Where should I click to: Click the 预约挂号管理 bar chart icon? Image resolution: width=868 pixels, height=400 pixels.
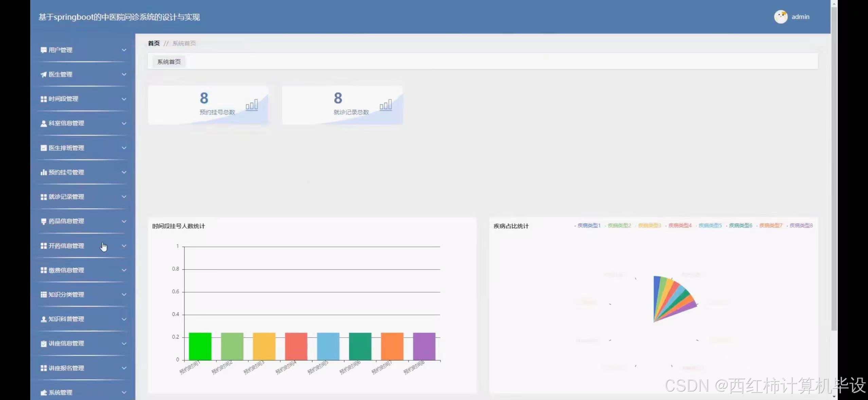tap(43, 172)
